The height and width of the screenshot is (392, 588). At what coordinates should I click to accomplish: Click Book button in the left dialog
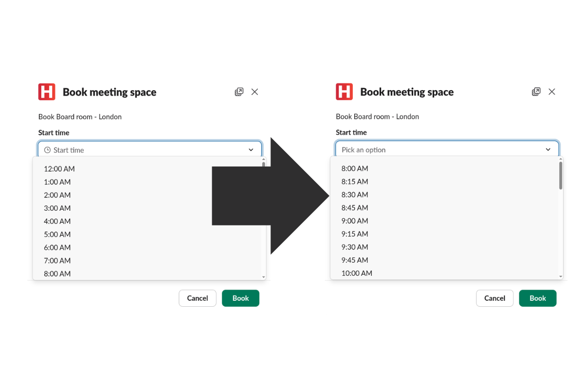241,298
